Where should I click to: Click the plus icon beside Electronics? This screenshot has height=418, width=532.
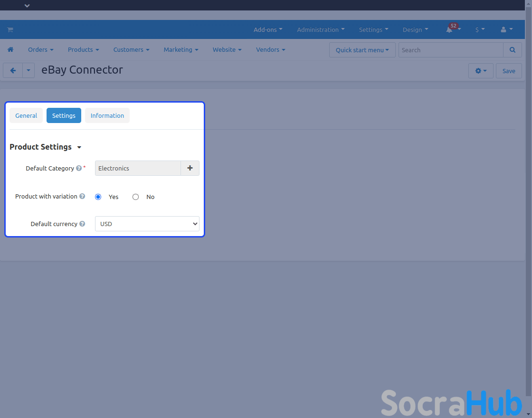click(x=190, y=168)
